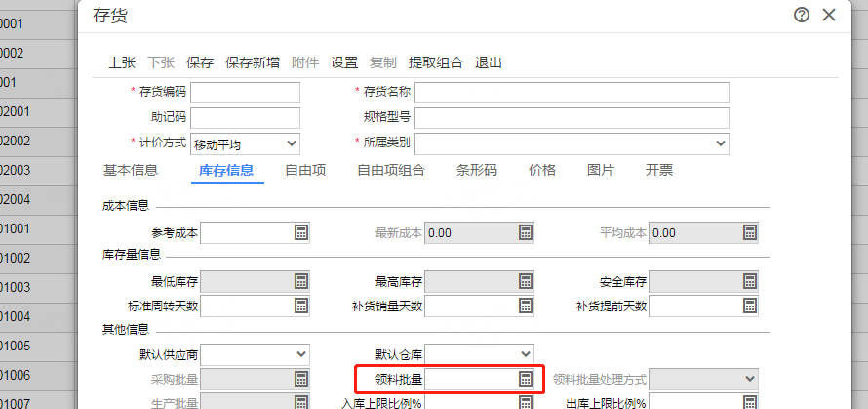
Task: Switch to the 条形码 tab
Action: [x=477, y=170]
